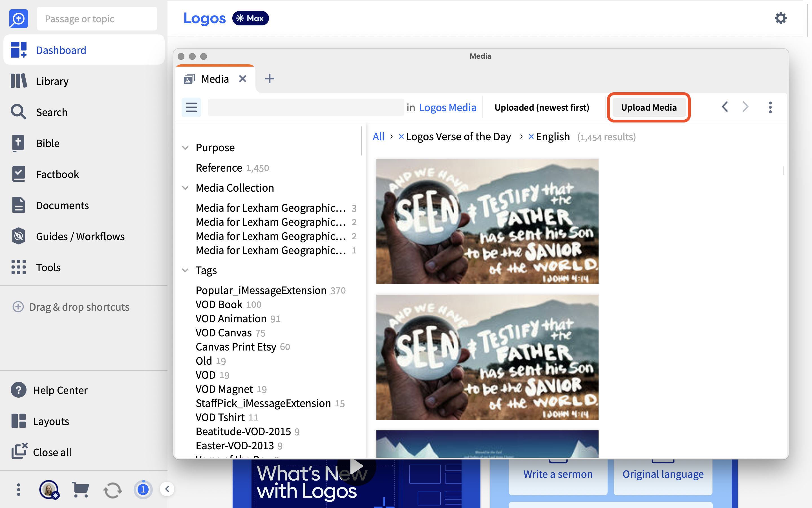The width and height of the screenshot is (812, 508).
Task: Click the Logos search logo icon
Action: (18, 18)
